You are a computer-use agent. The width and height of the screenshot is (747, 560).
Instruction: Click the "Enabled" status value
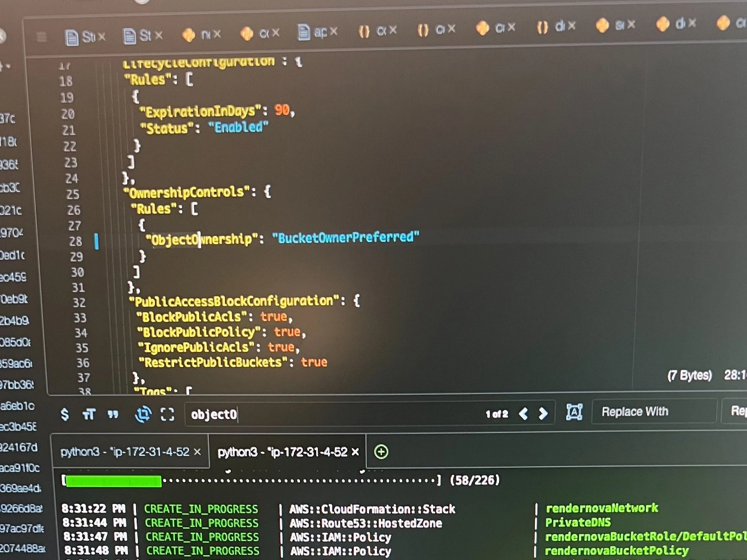pyautogui.click(x=238, y=128)
